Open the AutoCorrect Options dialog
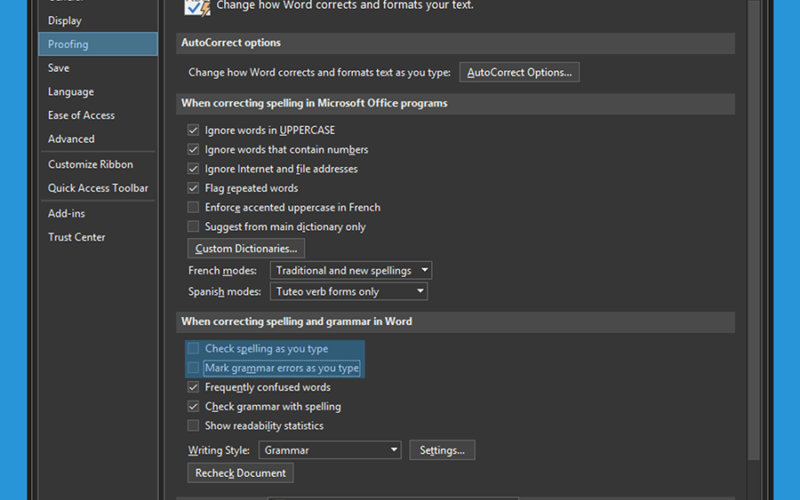Image resolution: width=800 pixels, height=500 pixels. [519, 72]
